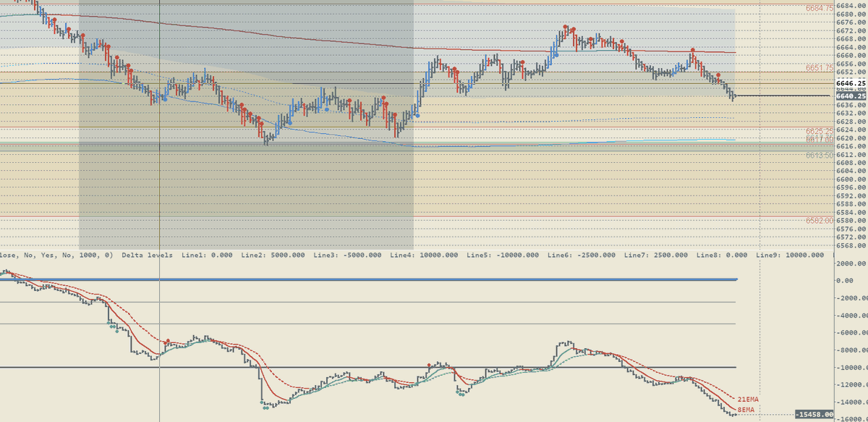868x422 pixels.
Task: Click -12000.00 on the delta axis
Action: point(851,385)
